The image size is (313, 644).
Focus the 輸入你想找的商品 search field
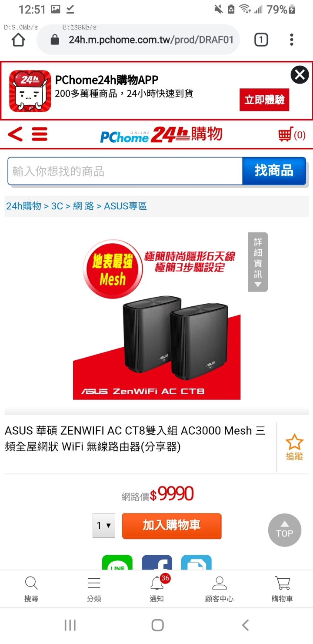125,171
